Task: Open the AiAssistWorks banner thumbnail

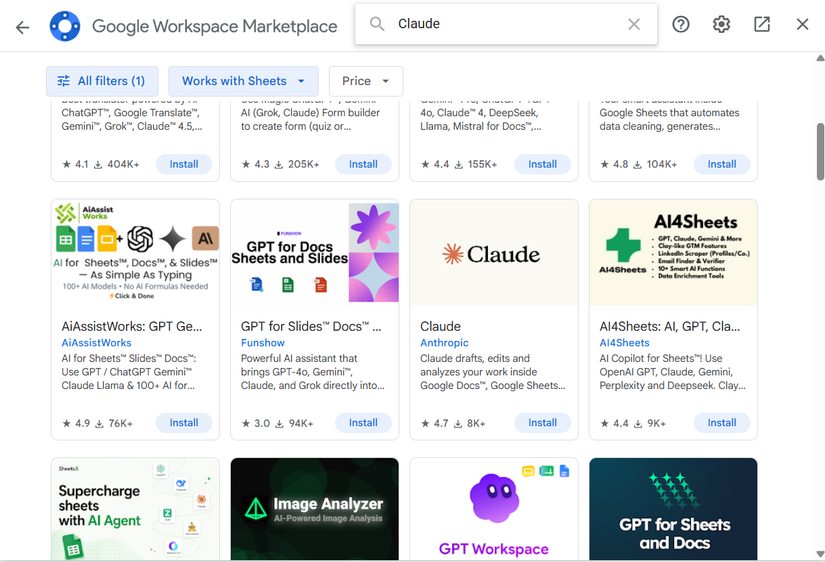Action: pos(135,253)
